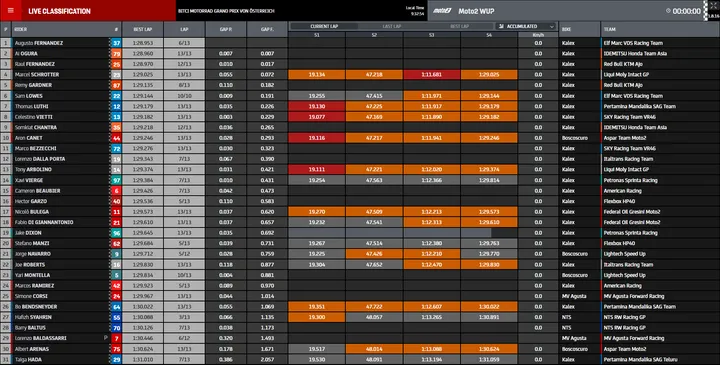Sort by the BEST LAP column header
Screen dimensions: 720x365
pos(142,29)
